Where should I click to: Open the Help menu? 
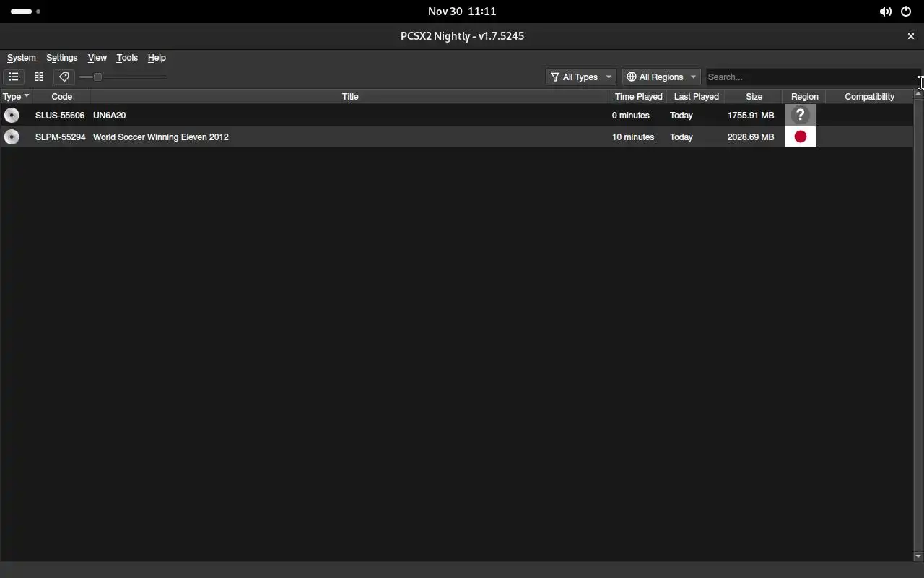tap(157, 58)
